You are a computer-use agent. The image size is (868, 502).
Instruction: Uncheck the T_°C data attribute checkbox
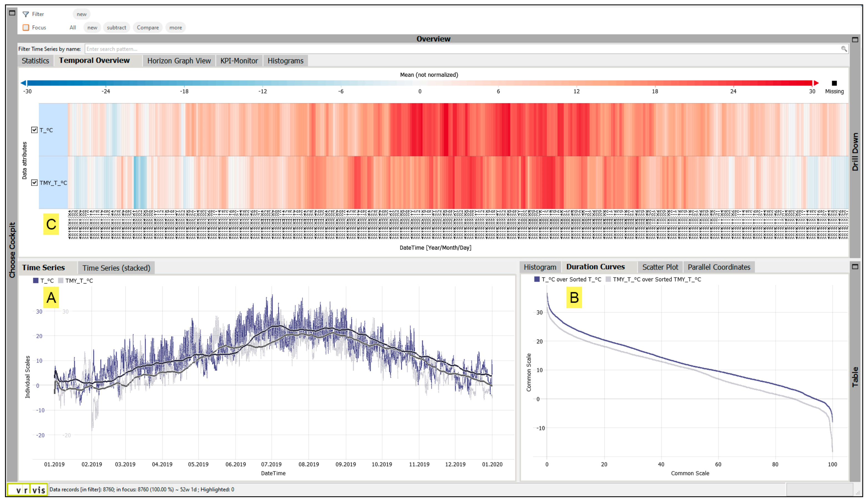[x=34, y=130]
